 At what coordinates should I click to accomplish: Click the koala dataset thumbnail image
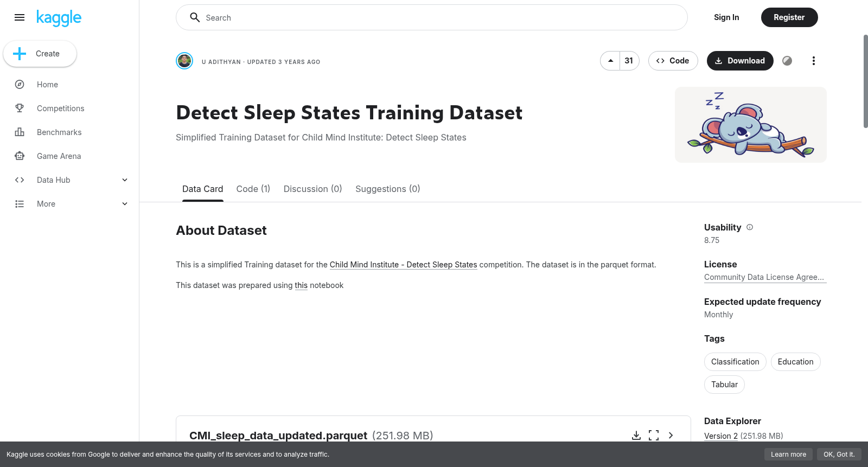click(x=751, y=125)
